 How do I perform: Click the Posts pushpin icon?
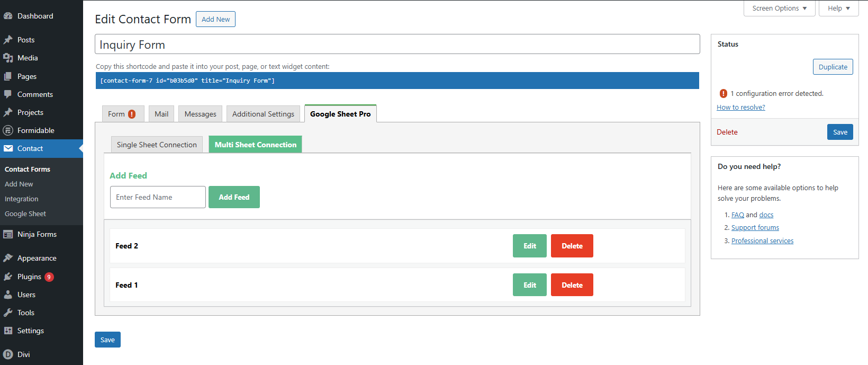point(8,40)
